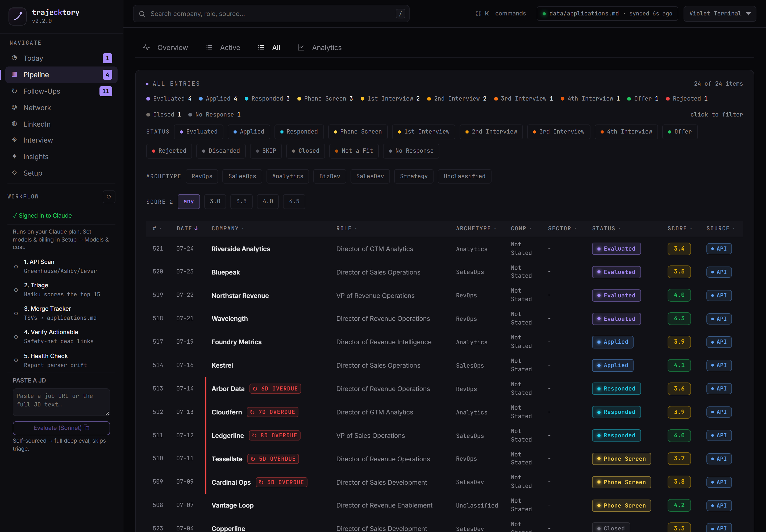The width and height of the screenshot is (766, 532).
Task: Click the Responded status badge for Cloudfern
Action: (x=616, y=412)
